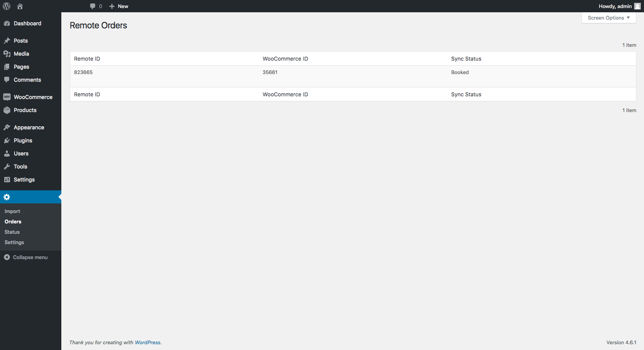Viewport: 644px width, 350px height.
Task: Open the Comments menu label
Action: [27, 80]
